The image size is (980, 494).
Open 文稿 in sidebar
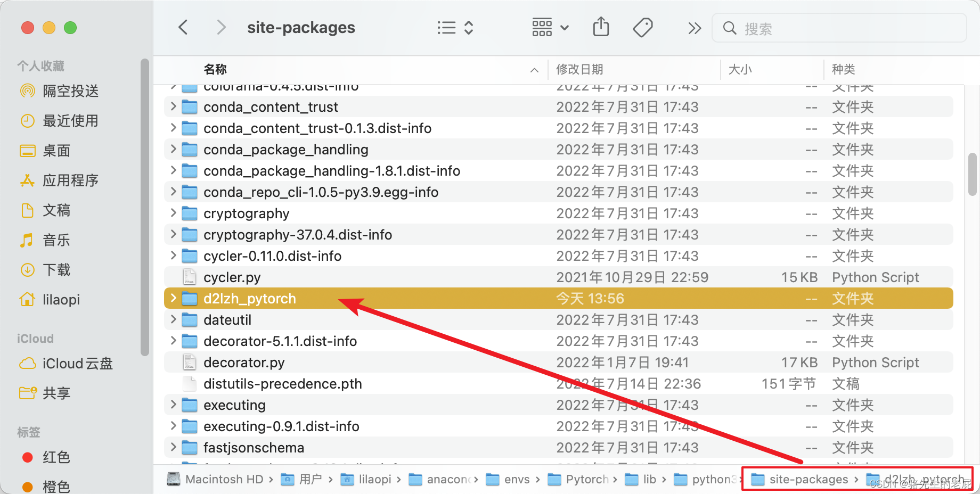tap(45, 210)
